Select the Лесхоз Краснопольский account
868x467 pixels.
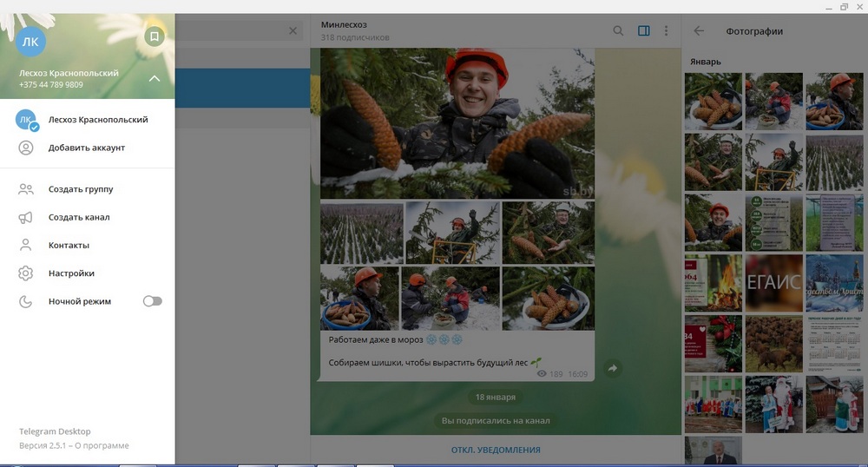coord(97,120)
